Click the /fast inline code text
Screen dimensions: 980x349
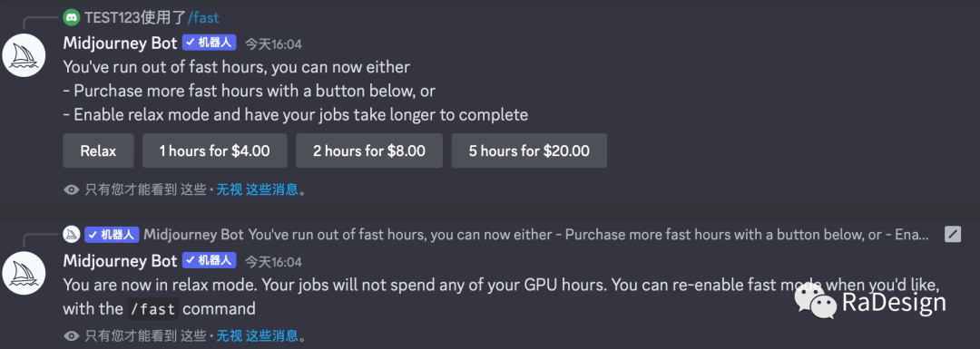pyautogui.click(x=152, y=308)
